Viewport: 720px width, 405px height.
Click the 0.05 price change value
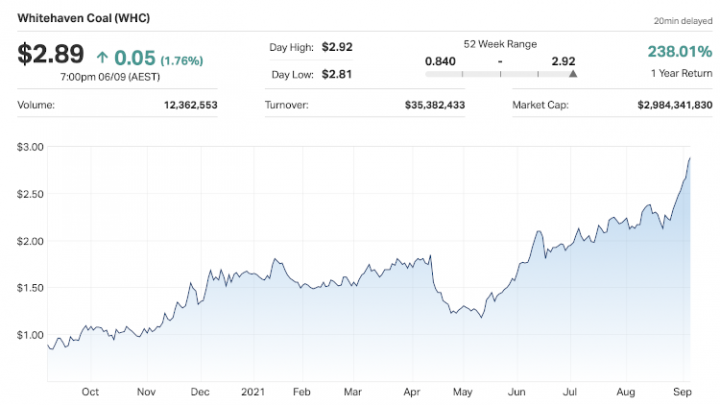pos(135,58)
